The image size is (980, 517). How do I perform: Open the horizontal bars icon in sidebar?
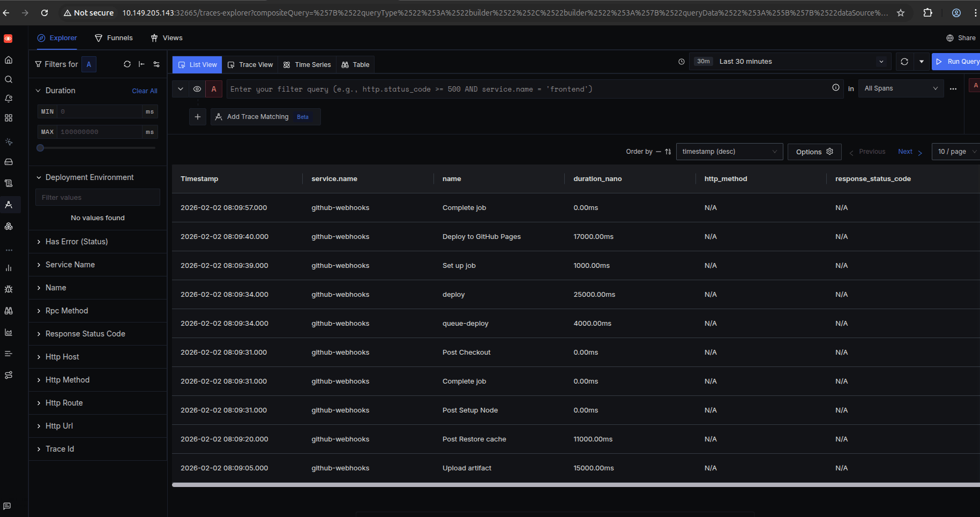coord(9,354)
